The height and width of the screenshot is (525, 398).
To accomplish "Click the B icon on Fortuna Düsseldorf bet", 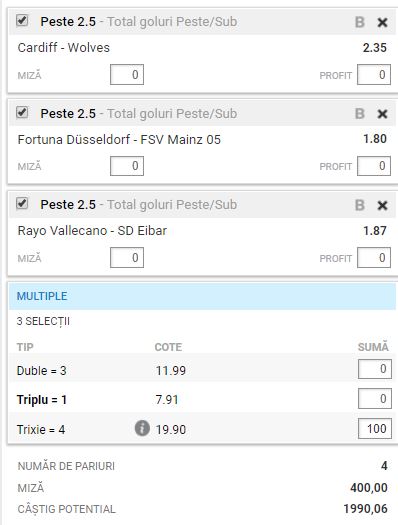I will coord(360,114).
